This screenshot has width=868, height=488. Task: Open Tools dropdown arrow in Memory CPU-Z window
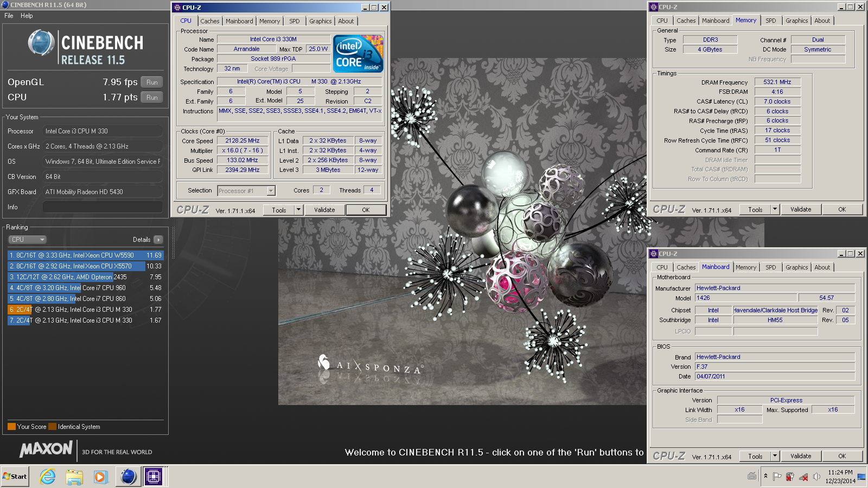775,209
